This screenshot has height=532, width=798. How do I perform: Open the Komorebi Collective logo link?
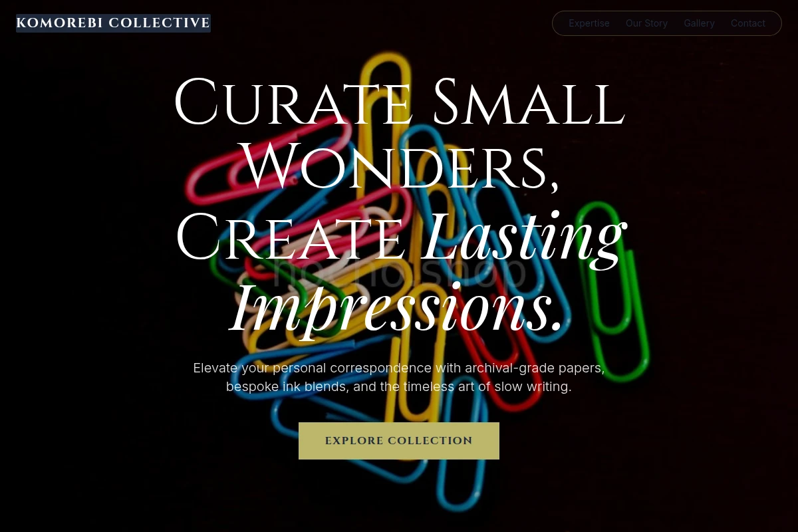point(113,23)
